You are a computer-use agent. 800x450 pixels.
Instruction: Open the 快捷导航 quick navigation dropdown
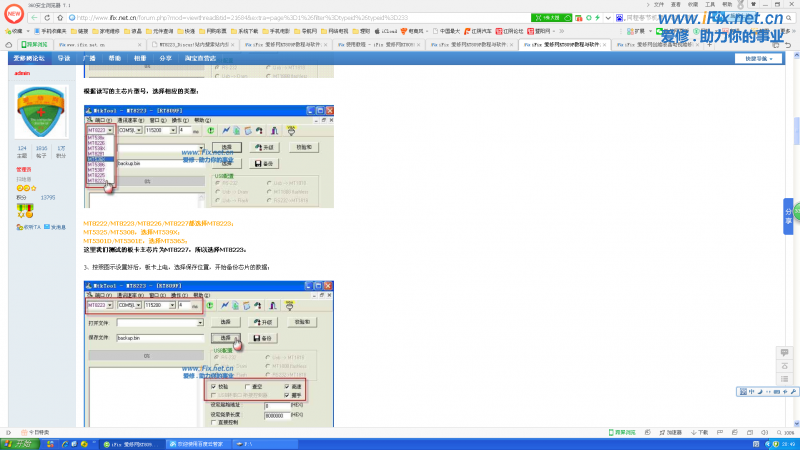pyautogui.click(x=761, y=59)
